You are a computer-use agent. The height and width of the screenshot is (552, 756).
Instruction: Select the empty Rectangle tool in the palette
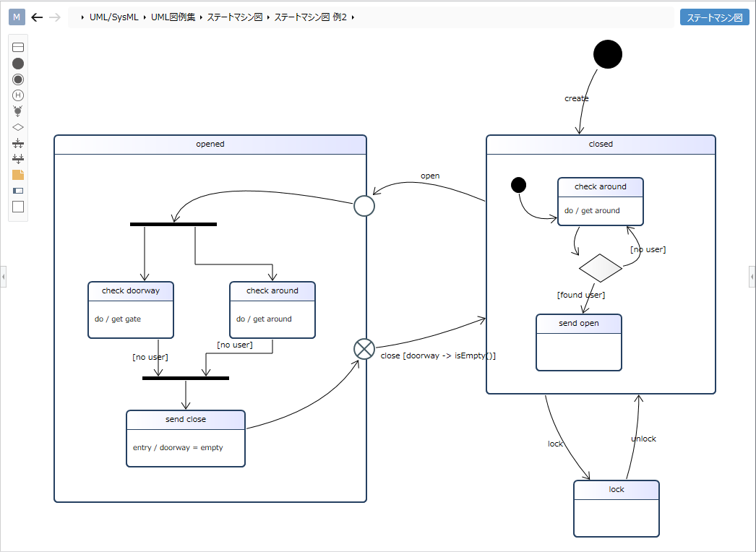(18, 207)
